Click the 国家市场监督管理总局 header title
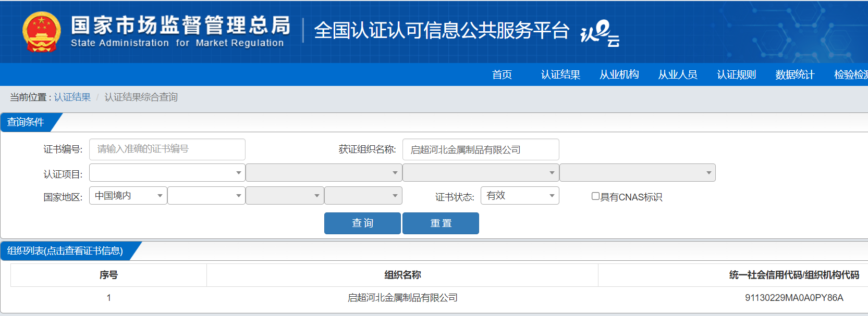This screenshot has height=316, width=868. (x=180, y=25)
